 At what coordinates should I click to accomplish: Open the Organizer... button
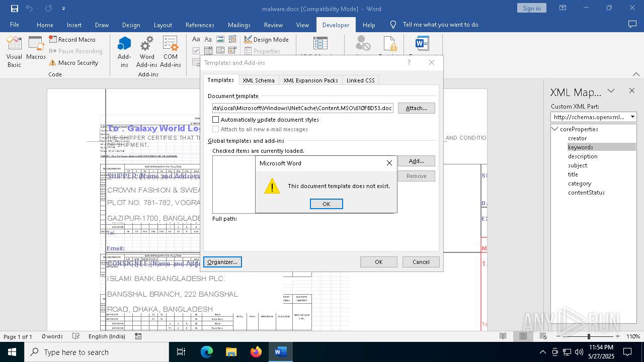click(222, 262)
